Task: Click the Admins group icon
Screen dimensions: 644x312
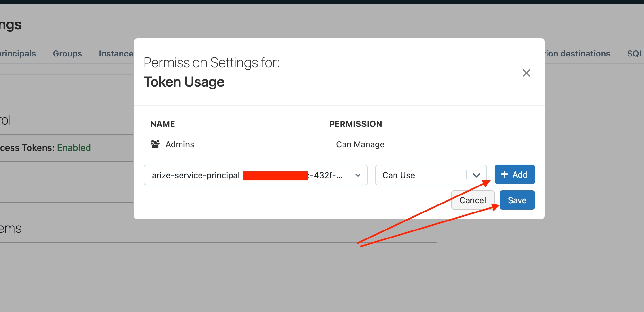Action: click(155, 144)
